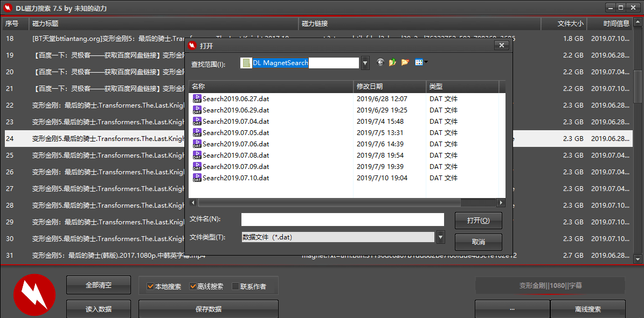Open the 数据文件 (*.dat) type combo box
Viewport: 644px width, 318px height.
coord(337,237)
